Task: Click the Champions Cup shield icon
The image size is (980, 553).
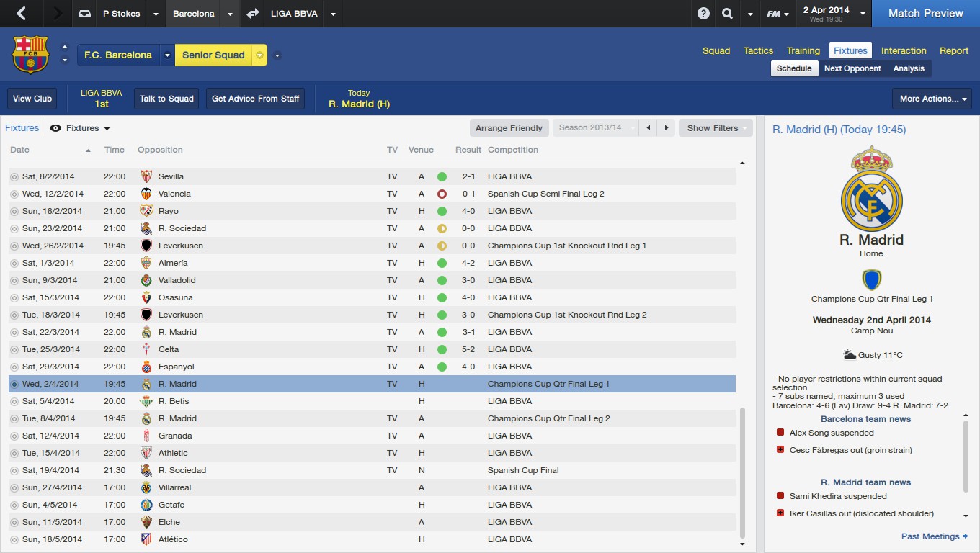Action: pyautogui.click(x=871, y=280)
